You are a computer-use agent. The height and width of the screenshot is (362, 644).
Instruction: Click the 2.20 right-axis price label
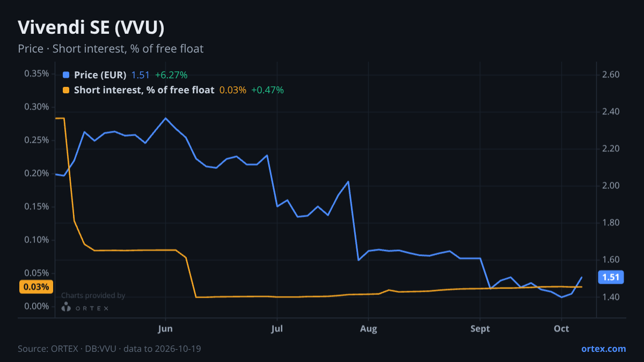point(611,149)
